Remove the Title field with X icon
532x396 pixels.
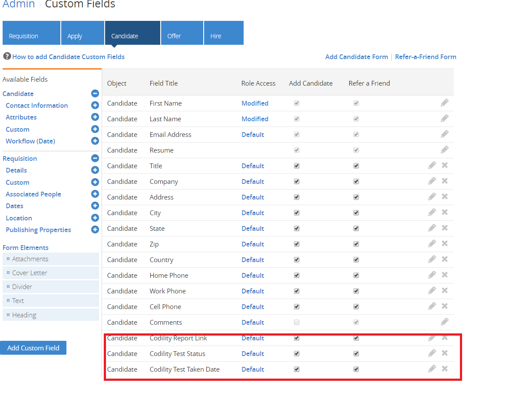(x=445, y=165)
